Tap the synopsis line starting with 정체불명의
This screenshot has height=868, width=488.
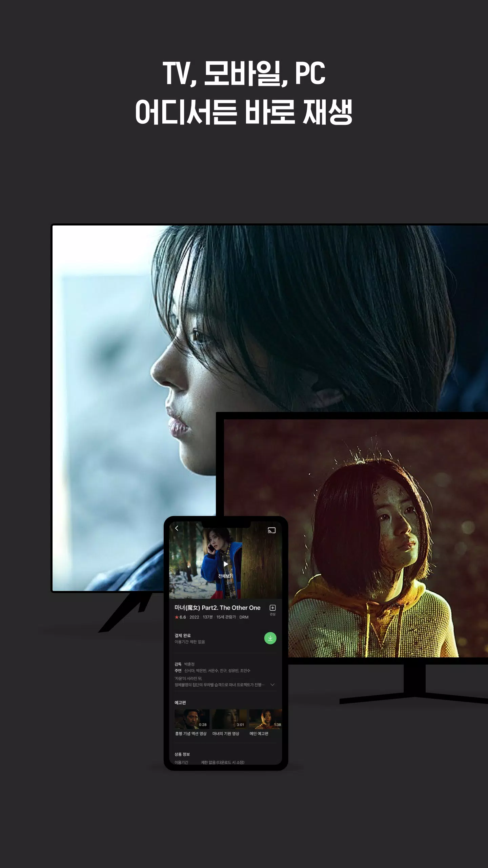click(219, 685)
